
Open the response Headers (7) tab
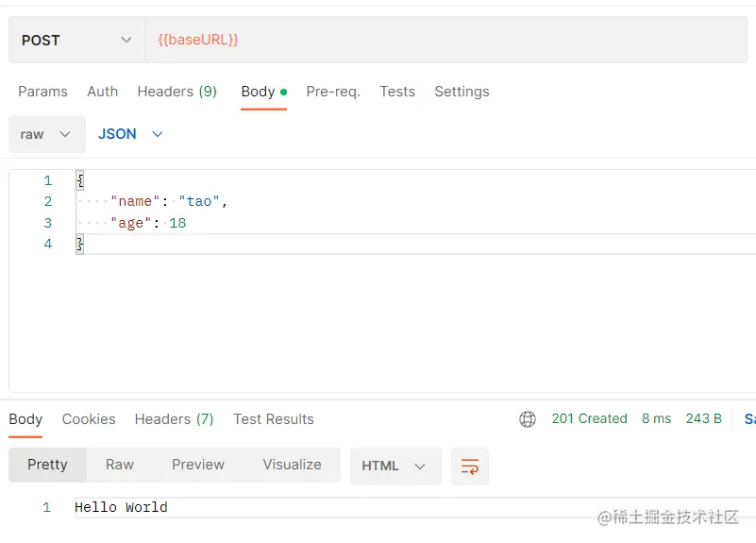[174, 419]
